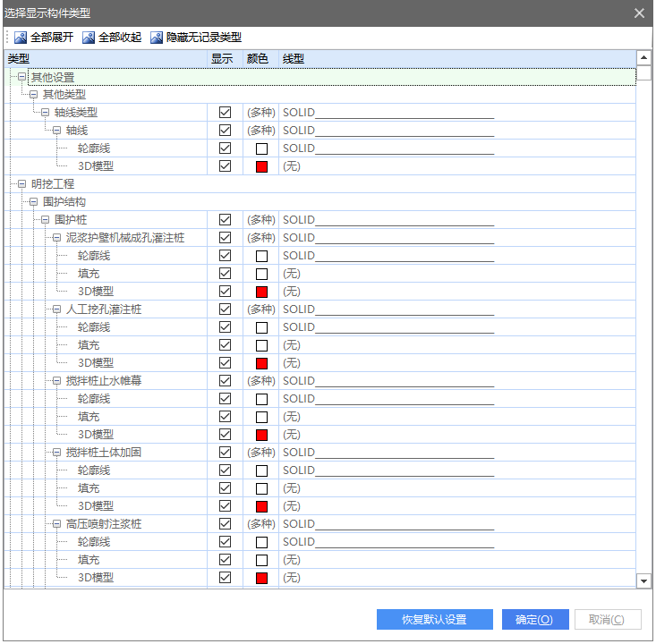Viewport: 656px width, 644px height.
Task: Select the 搅拌桩止水帷幕 tree item
Action: pos(104,381)
